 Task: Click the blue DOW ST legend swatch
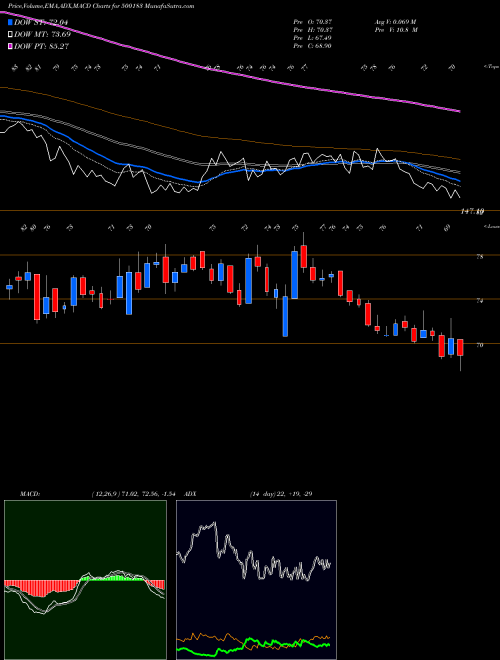(x=11, y=22)
